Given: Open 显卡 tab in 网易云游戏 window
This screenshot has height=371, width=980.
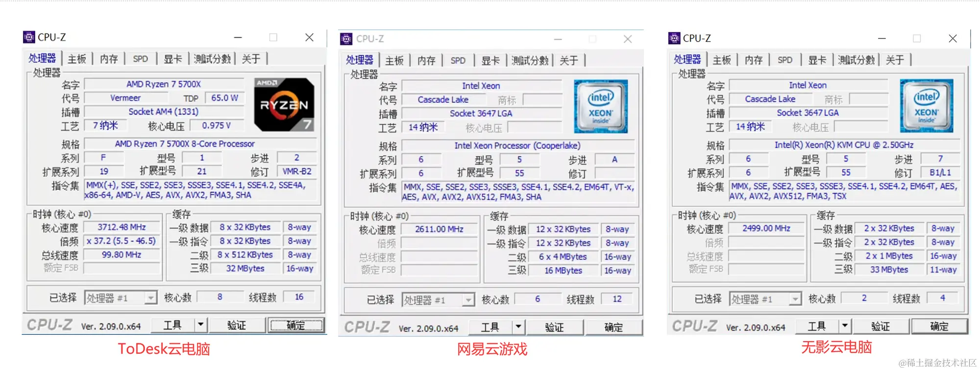Looking at the screenshot, I should (490, 61).
